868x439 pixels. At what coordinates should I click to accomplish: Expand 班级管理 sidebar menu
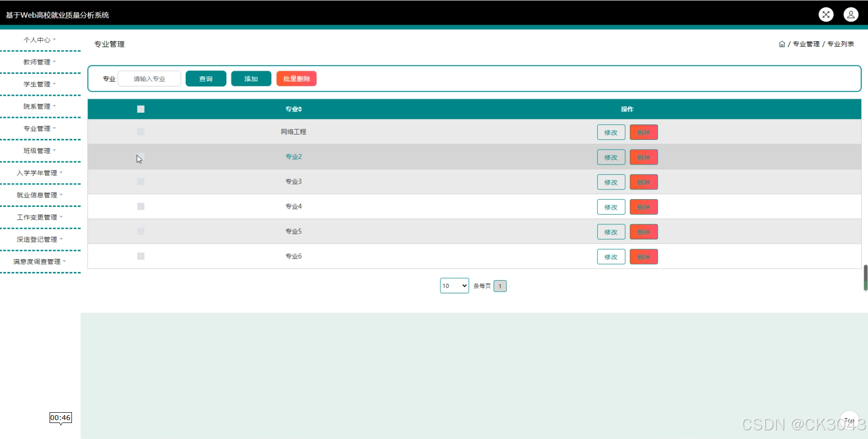40,151
